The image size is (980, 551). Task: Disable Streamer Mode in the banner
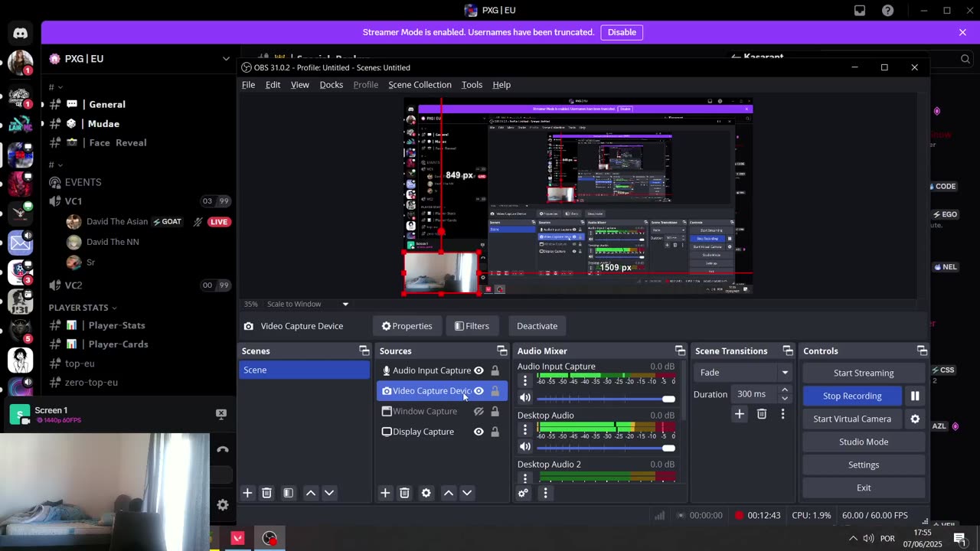[622, 32]
